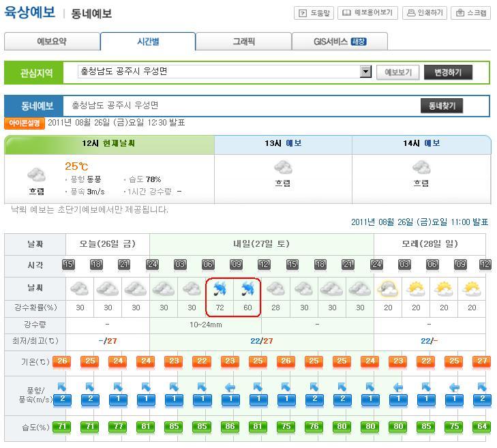Click the green humidity badge showing 76

click(x=314, y=427)
